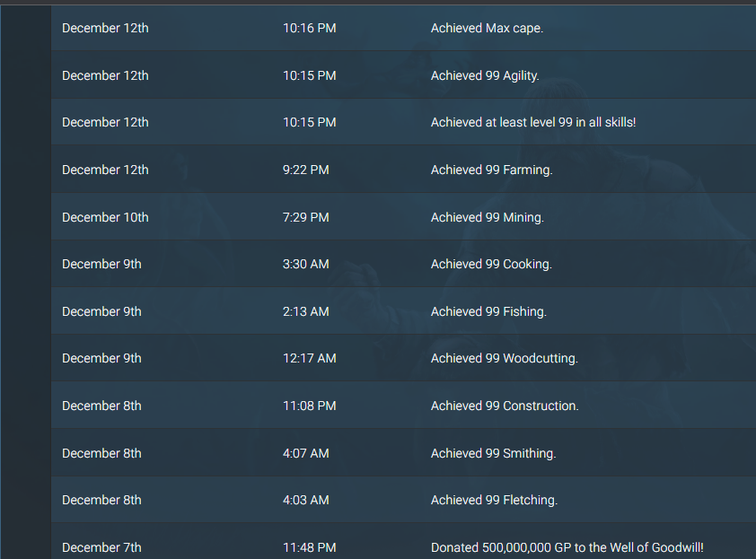Click the 'Achieved 99 Farming.' text
Image resolution: width=756 pixels, height=559 pixels.
[491, 170]
